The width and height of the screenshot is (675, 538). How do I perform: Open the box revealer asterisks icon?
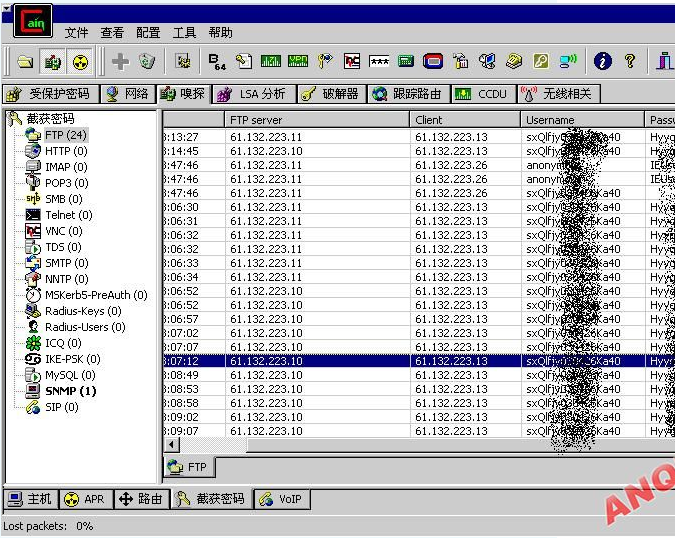pos(379,62)
